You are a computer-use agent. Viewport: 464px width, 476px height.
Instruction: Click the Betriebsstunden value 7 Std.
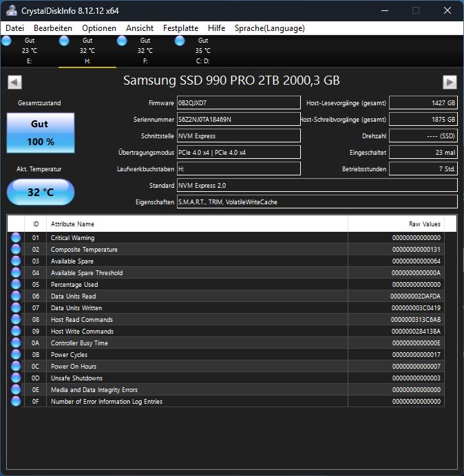(423, 169)
